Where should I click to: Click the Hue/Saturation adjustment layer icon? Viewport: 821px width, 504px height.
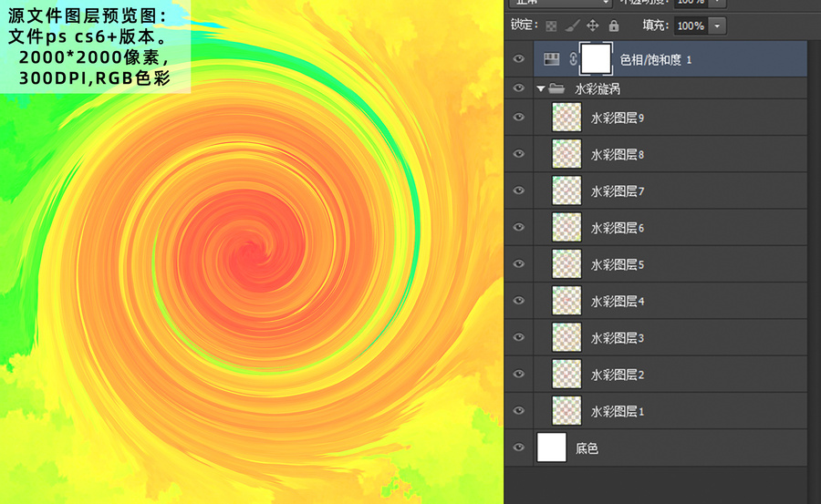click(551, 59)
